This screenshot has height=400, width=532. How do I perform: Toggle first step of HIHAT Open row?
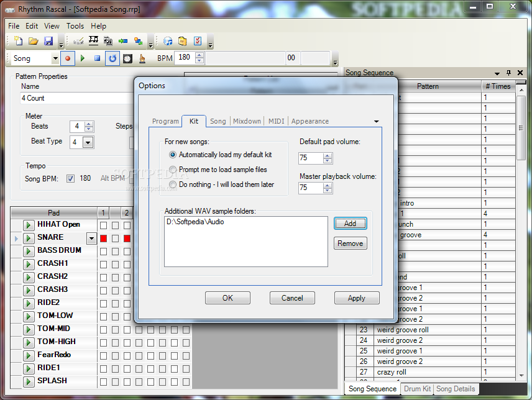click(x=104, y=225)
